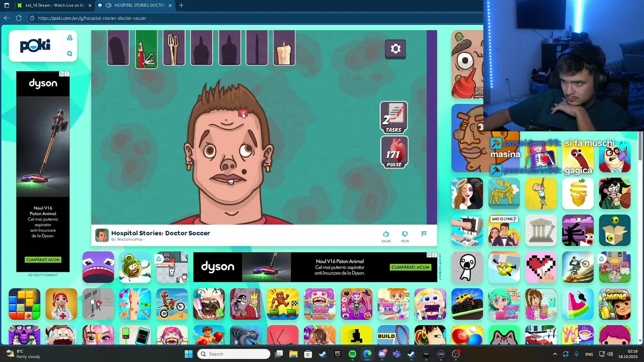Open the Tasks clipboard panel
Screen dimensions: 644x362
(x=394, y=118)
